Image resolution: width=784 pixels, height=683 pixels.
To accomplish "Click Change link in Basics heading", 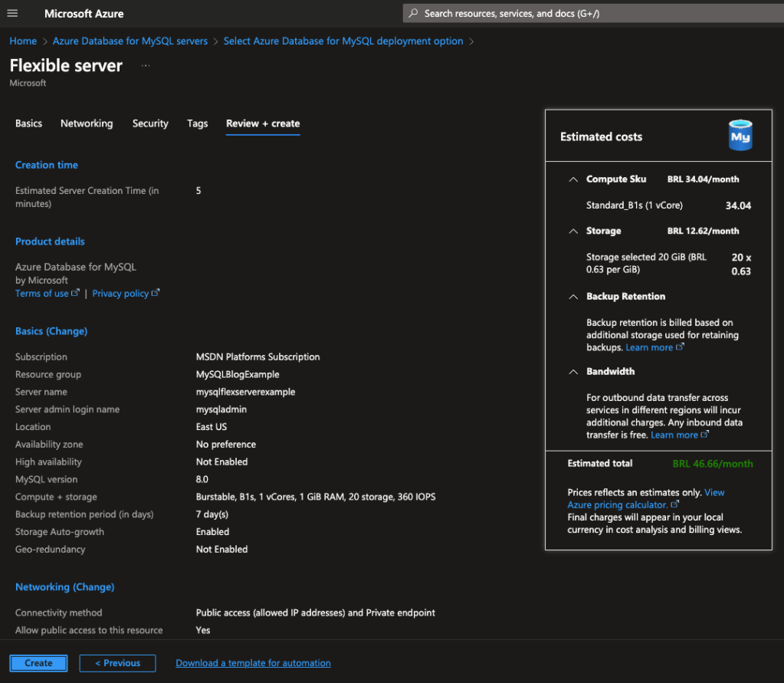I will [x=67, y=331].
